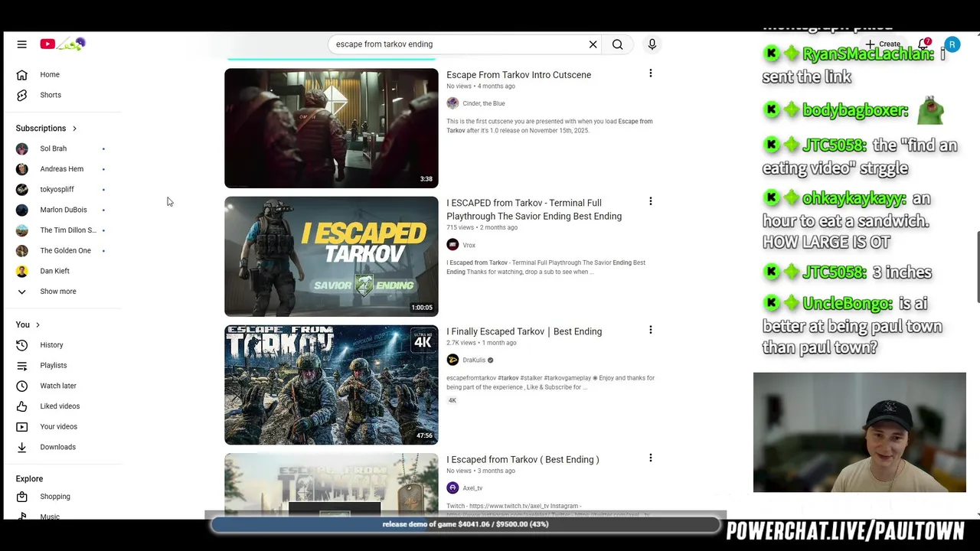Open the account avatar menu
Screen dimensions: 980x551
point(952,45)
